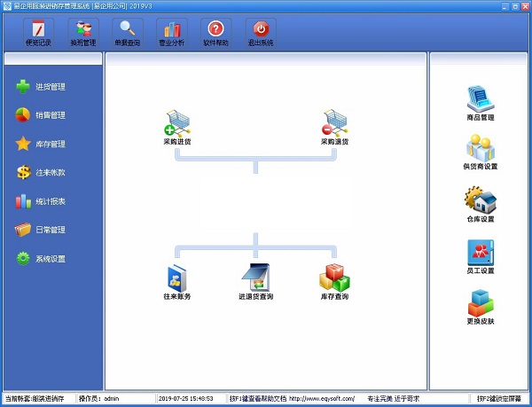Open 商品管理 icon in right panel
The width and height of the screenshot is (532, 407).
[x=481, y=103]
